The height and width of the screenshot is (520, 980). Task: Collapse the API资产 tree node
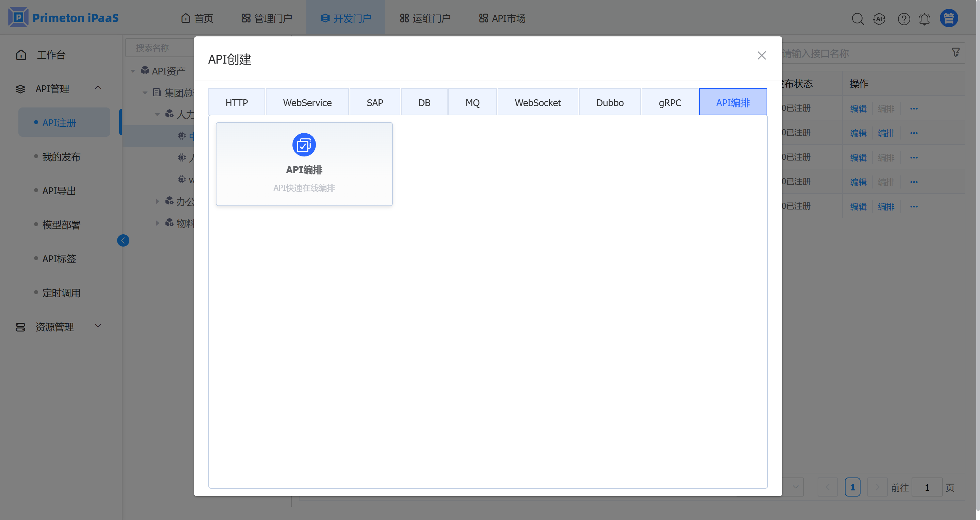coord(133,71)
